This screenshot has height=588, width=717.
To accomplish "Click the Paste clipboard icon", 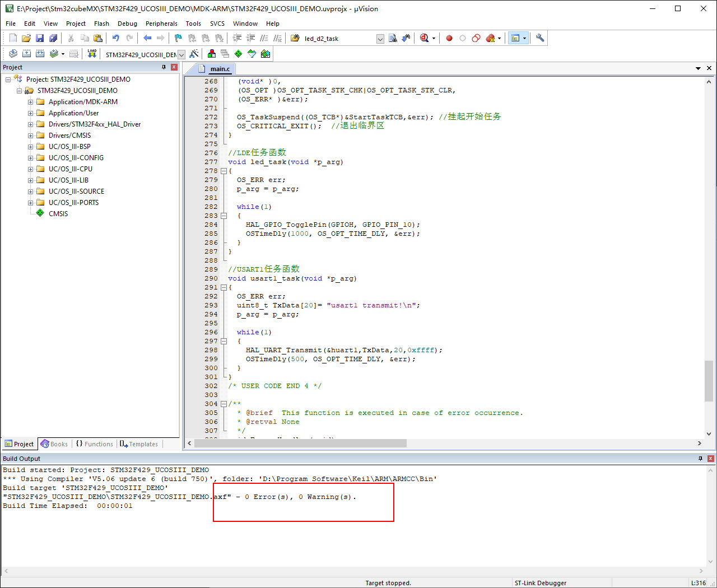I will [x=98, y=38].
